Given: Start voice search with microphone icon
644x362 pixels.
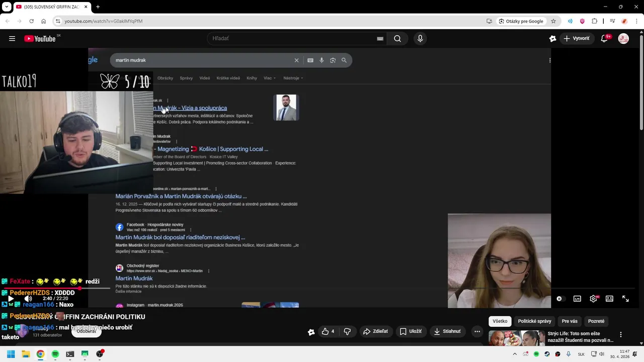Looking at the screenshot, I should pyautogui.click(x=420, y=39).
